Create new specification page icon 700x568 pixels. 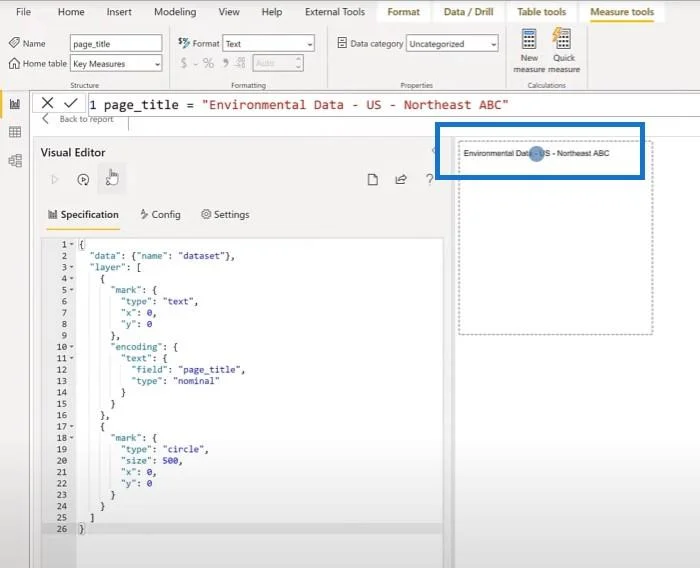[372, 180]
